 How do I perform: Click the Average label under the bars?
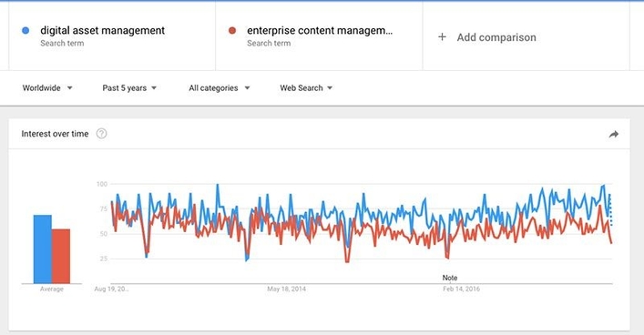pos(52,289)
